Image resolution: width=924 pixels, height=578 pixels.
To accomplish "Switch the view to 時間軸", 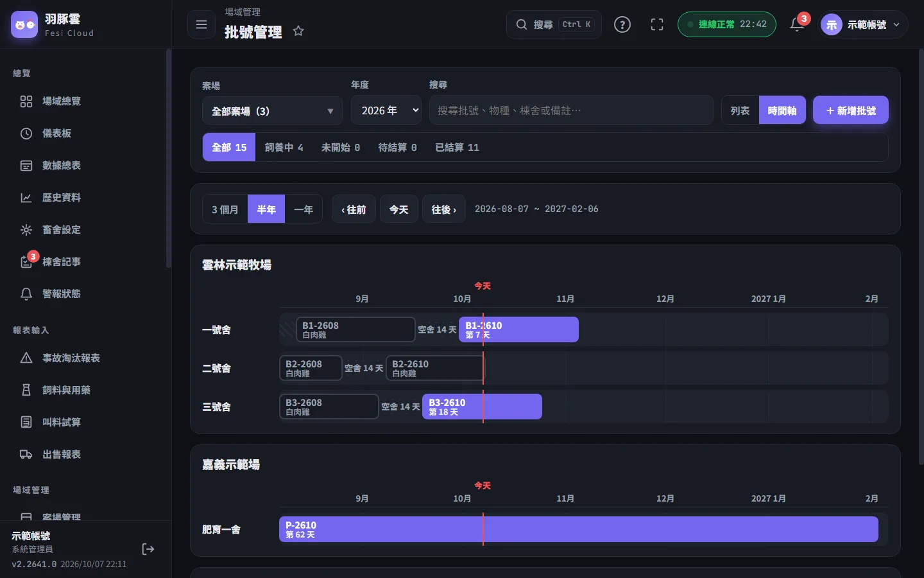I will pyautogui.click(x=782, y=110).
